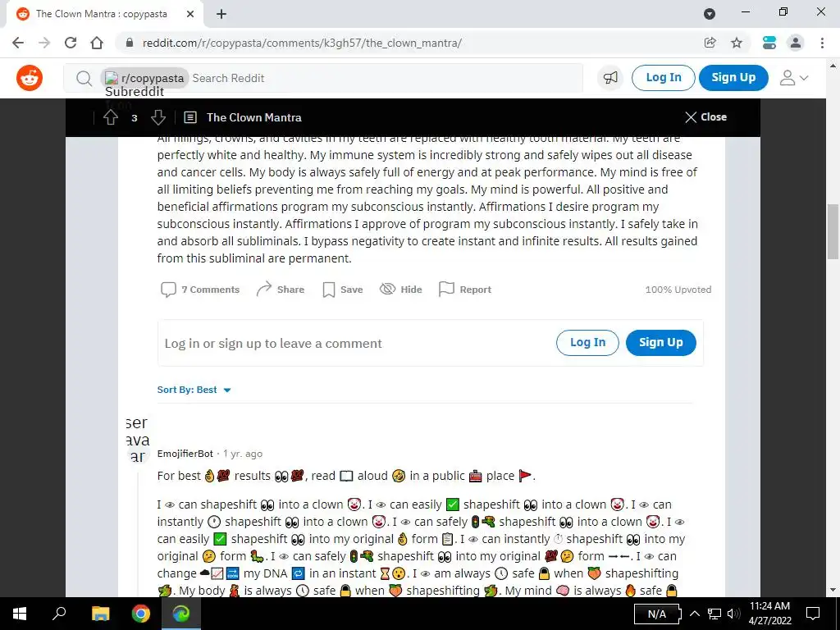The height and width of the screenshot is (630, 840).
Task: Report the post with the flag icon
Action: click(x=464, y=290)
